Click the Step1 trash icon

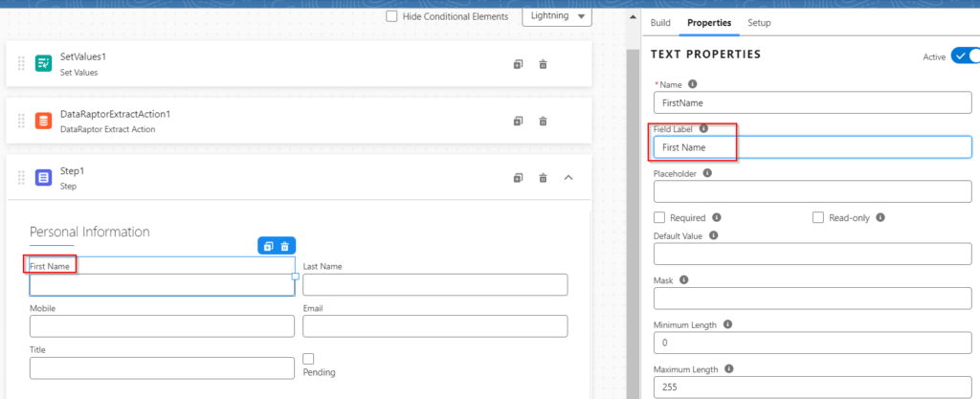[543, 178]
